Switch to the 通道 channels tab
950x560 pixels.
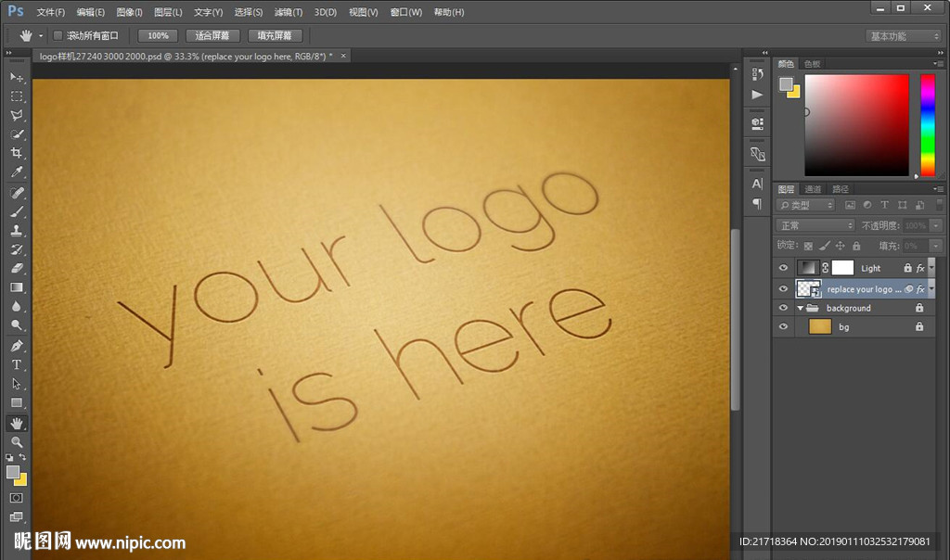[813, 189]
